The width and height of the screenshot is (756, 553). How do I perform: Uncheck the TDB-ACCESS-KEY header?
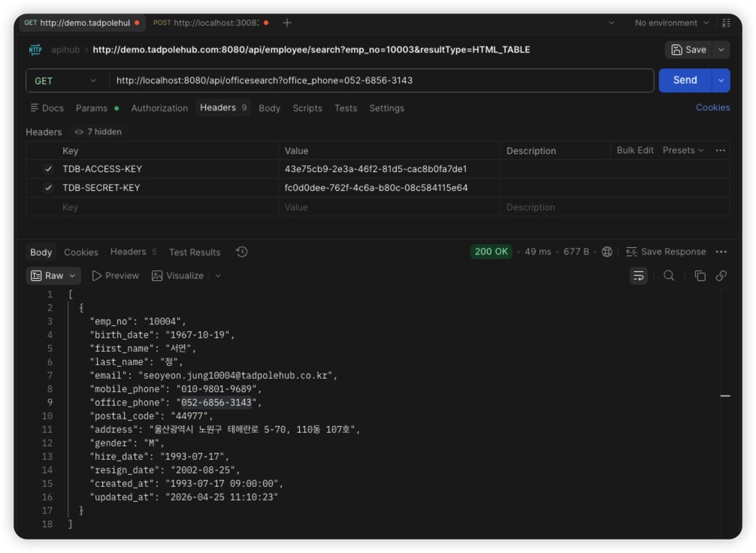tap(48, 169)
